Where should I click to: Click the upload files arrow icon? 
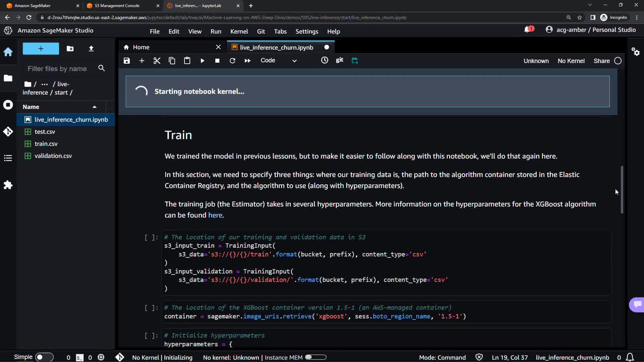click(91, 49)
